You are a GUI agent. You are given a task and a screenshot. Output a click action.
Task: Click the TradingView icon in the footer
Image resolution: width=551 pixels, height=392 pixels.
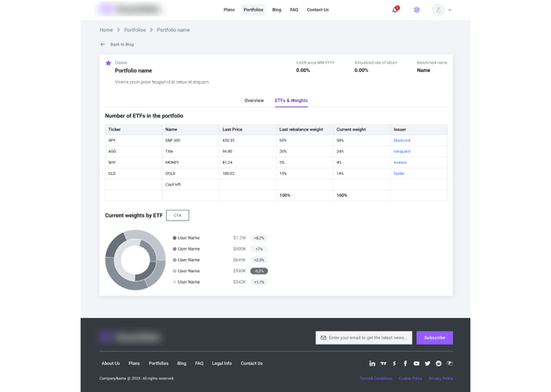pyautogui.click(x=383, y=364)
